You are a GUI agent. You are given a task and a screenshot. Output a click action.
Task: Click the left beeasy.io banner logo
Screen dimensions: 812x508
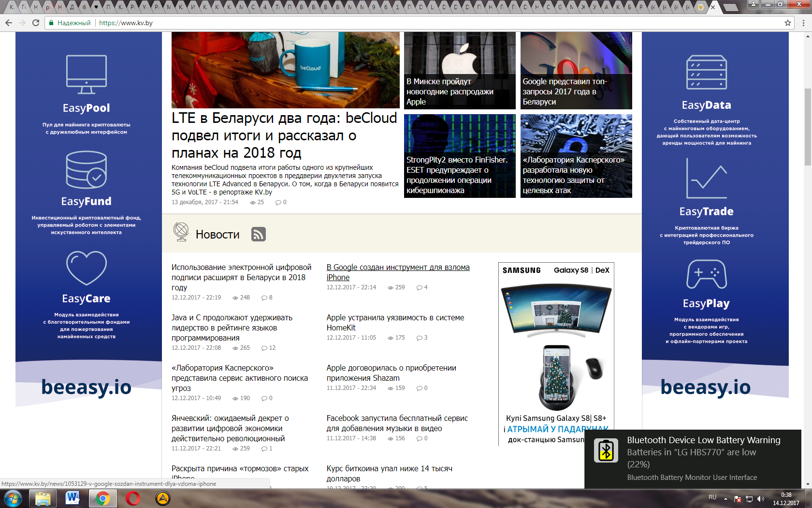[87, 387]
